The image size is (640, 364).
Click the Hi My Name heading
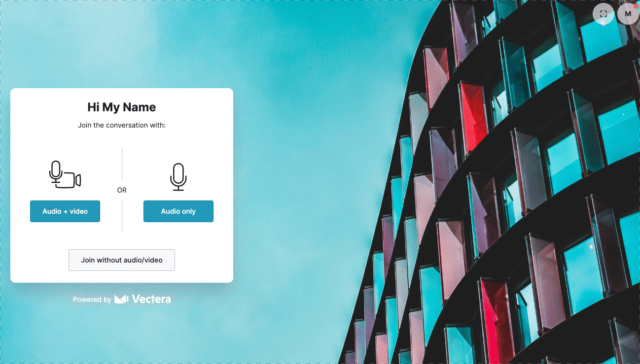point(122,107)
